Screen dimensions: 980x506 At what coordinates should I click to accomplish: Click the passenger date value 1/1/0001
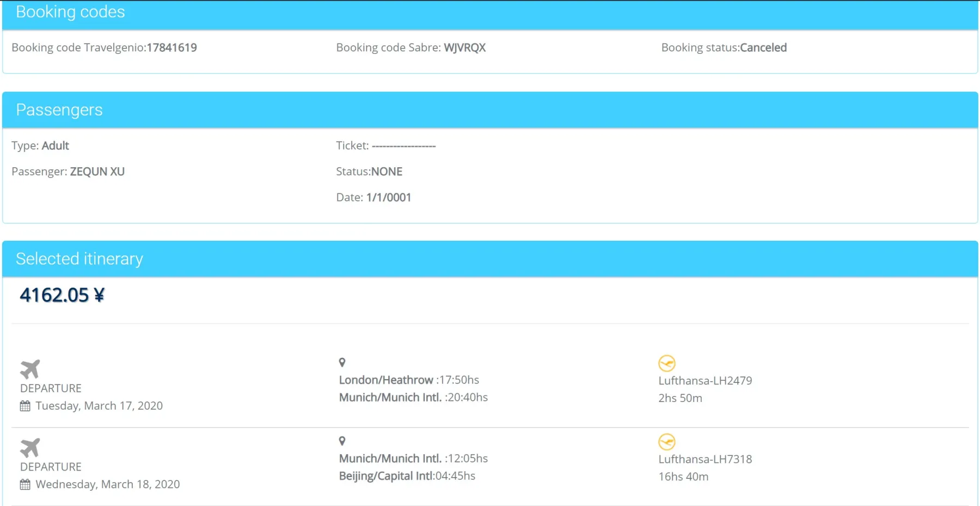pos(388,197)
